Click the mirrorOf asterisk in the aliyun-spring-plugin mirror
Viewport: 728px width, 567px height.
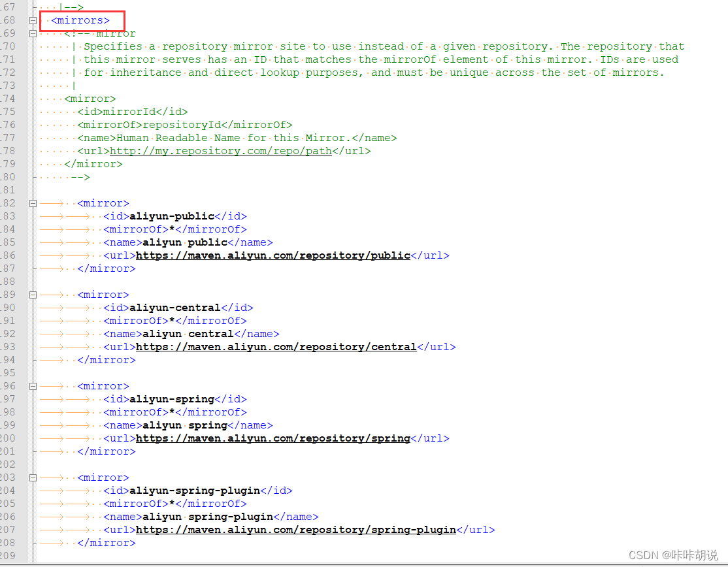coord(172,504)
